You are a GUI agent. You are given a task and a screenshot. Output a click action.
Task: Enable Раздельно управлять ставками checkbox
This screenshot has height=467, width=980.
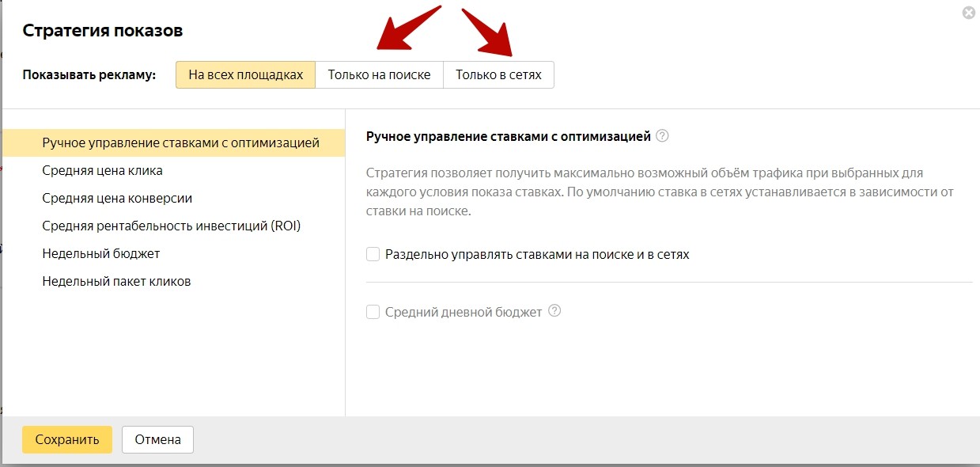click(x=373, y=255)
